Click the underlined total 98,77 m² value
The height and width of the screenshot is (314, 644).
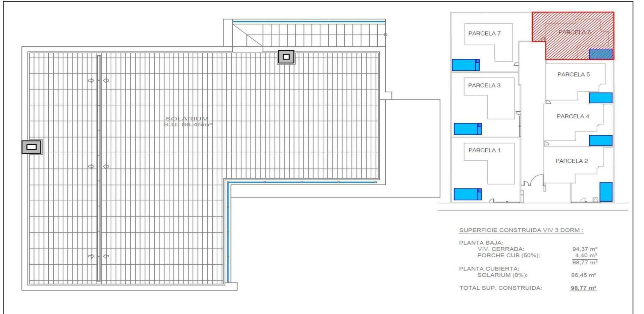click(x=583, y=288)
